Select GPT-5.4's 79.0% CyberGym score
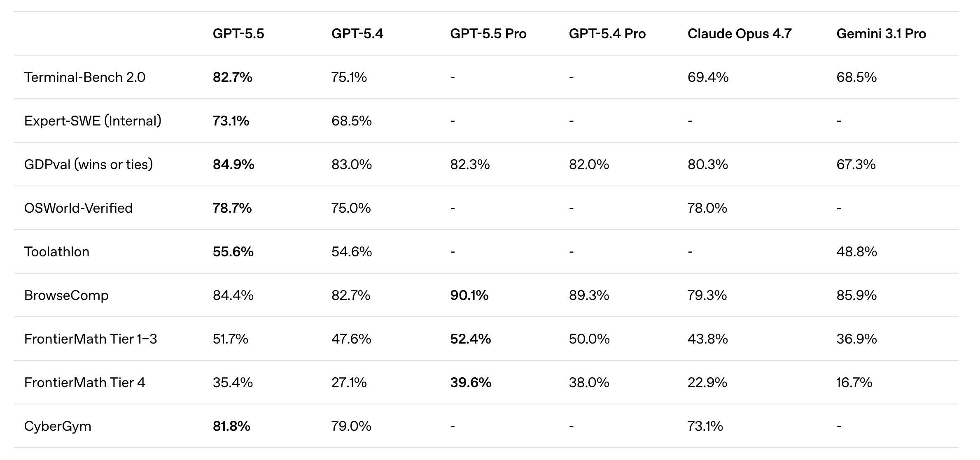Viewport: 980px width, 460px height. pyautogui.click(x=351, y=426)
